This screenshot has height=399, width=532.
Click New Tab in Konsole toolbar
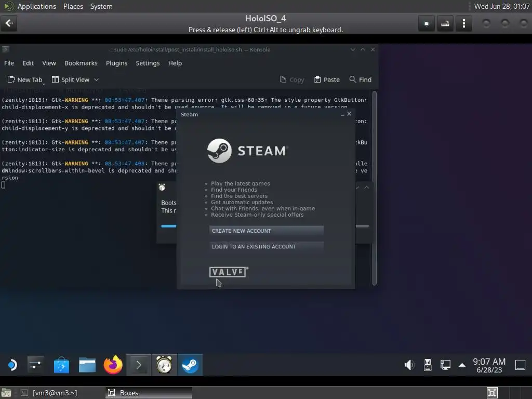[25, 79]
